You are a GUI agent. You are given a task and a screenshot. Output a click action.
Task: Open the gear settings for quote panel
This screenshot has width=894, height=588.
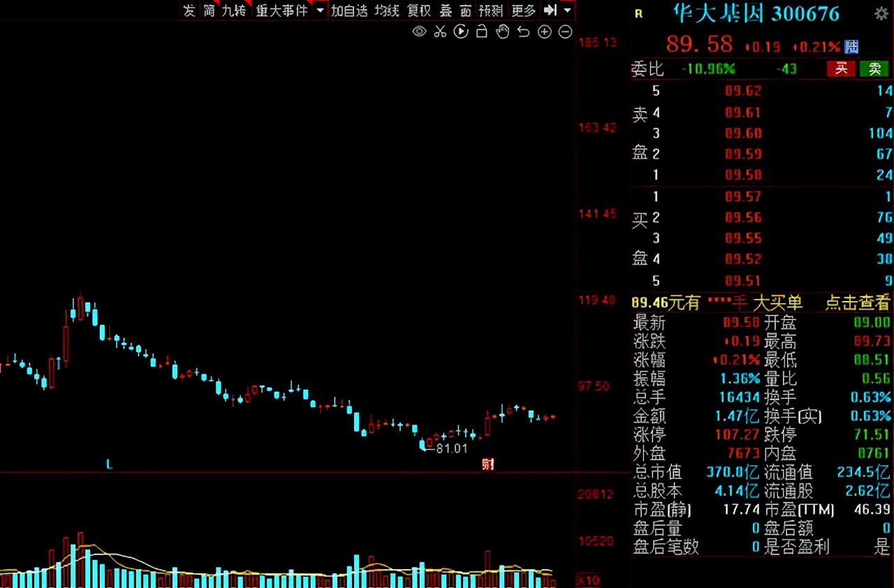(x=881, y=13)
